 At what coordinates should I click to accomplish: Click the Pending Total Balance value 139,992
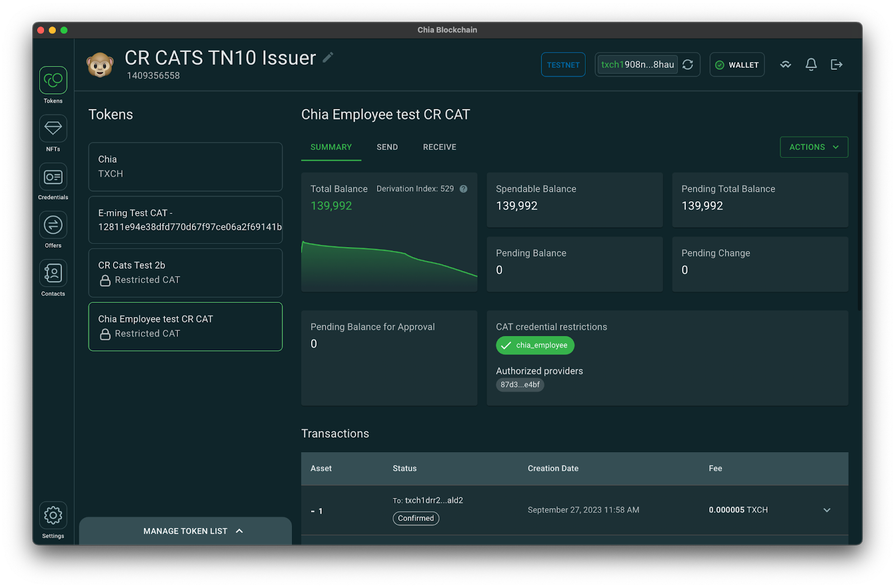tap(702, 206)
